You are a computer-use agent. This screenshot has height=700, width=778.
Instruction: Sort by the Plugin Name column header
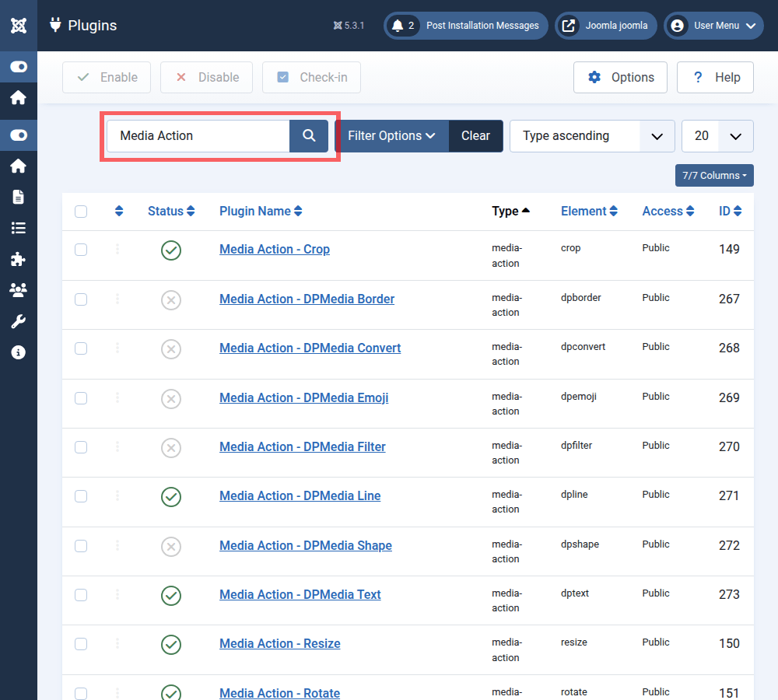[x=260, y=212]
